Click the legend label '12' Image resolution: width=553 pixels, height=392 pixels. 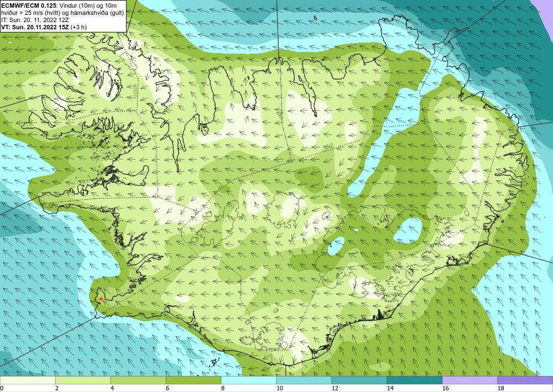335,389
